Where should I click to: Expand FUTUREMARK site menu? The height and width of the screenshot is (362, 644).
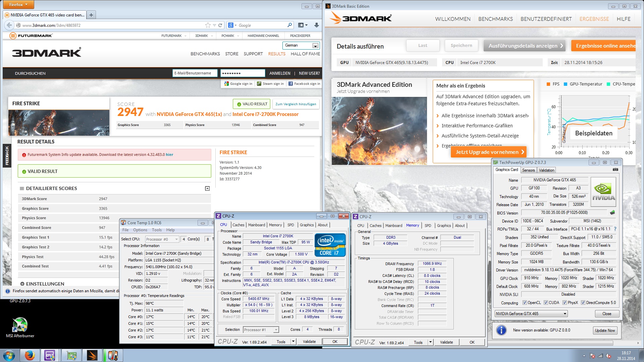tap(185, 36)
